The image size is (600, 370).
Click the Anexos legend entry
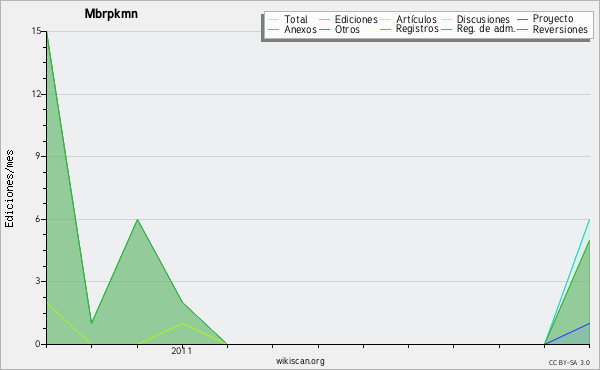(300, 29)
